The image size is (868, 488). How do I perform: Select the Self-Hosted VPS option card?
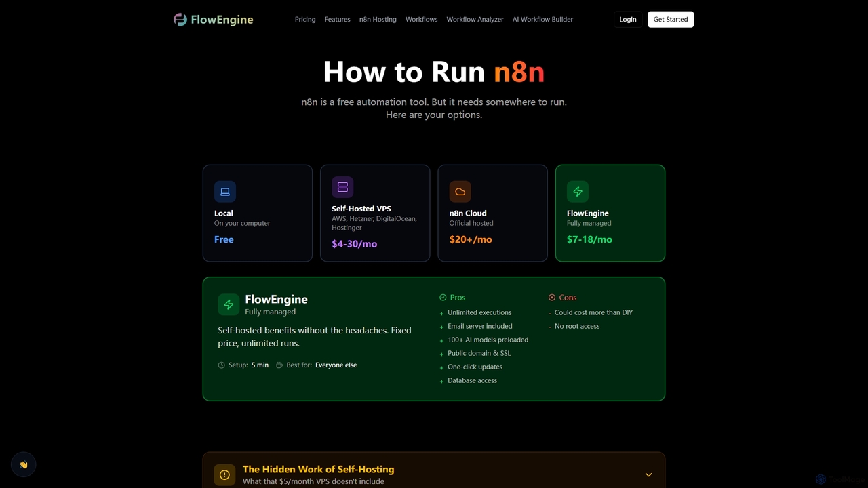pyautogui.click(x=375, y=213)
